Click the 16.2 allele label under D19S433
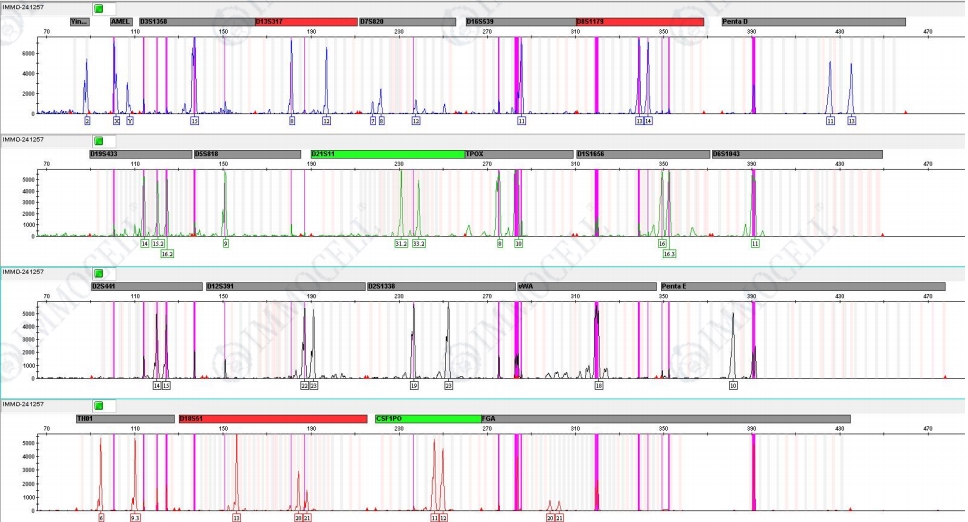 [x=167, y=254]
